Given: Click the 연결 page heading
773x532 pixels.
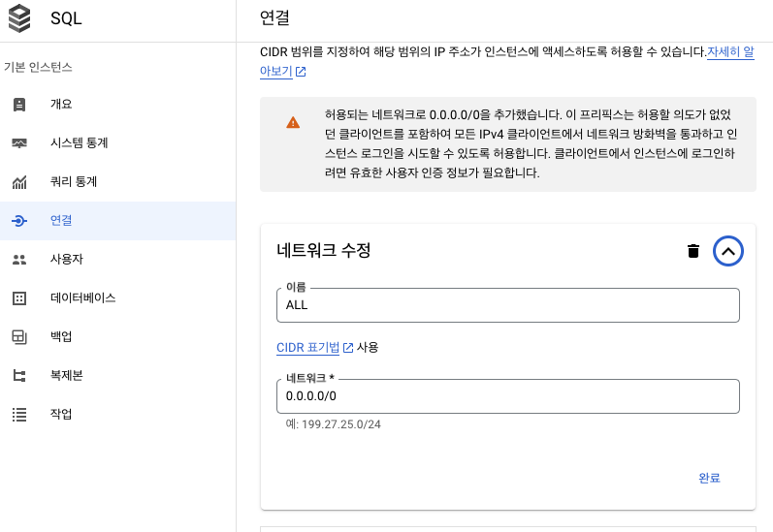Looking at the screenshot, I should pos(274,18).
